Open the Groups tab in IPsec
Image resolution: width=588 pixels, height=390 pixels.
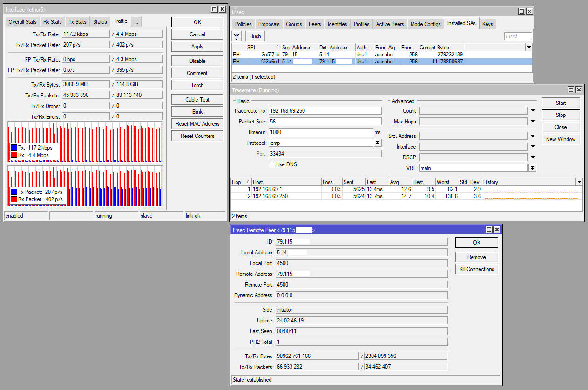point(294,24)
